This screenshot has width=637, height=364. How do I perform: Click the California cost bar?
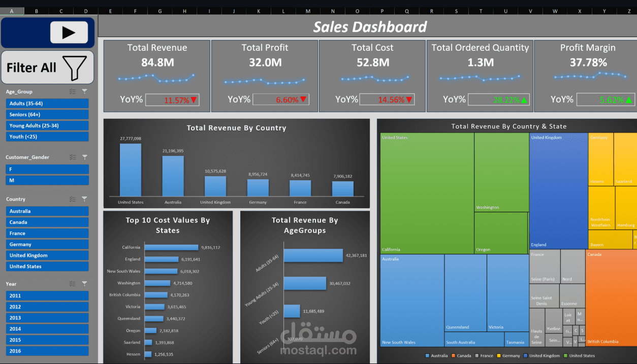point(171,247)
